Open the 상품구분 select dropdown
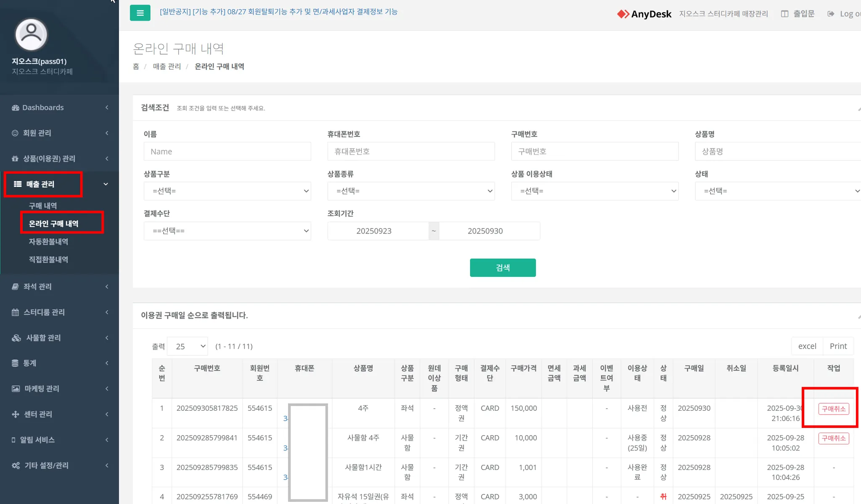 pyautogui.click(x=227, y=191)
